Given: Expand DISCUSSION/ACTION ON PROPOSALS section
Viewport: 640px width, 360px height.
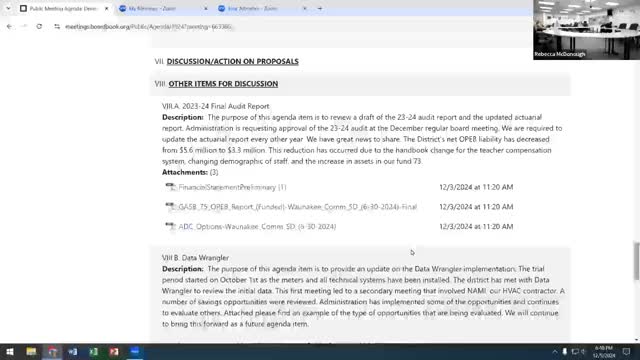Looking at the screenshot, I should pyautogui.click(x=233, y=61).
